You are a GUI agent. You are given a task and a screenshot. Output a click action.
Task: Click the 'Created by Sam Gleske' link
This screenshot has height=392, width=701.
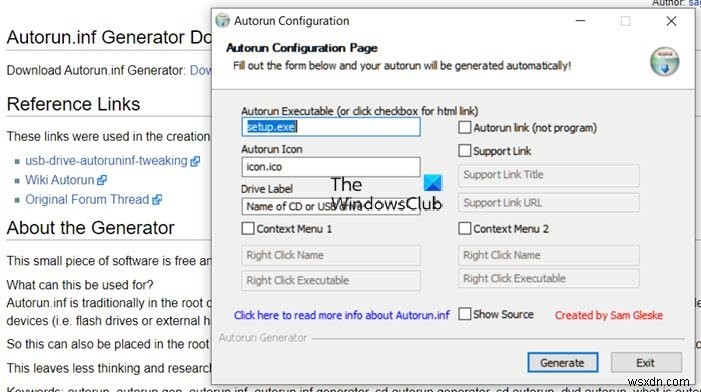(609, 315)
